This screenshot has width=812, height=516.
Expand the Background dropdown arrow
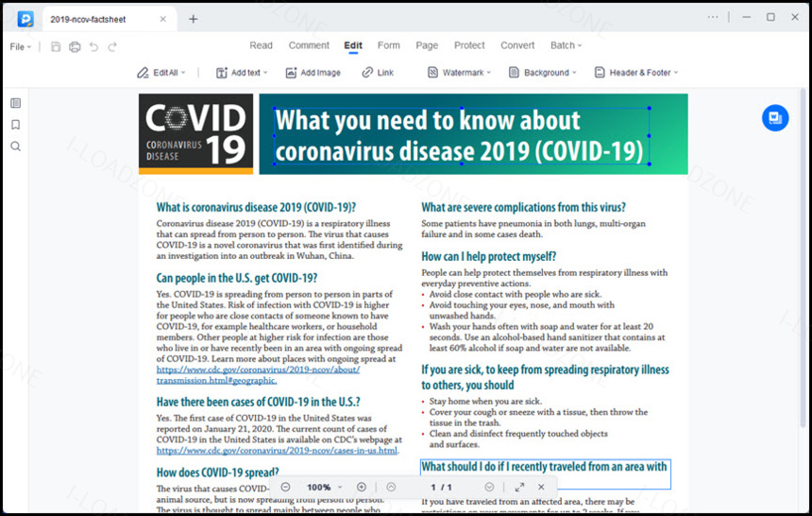[574, 73]
